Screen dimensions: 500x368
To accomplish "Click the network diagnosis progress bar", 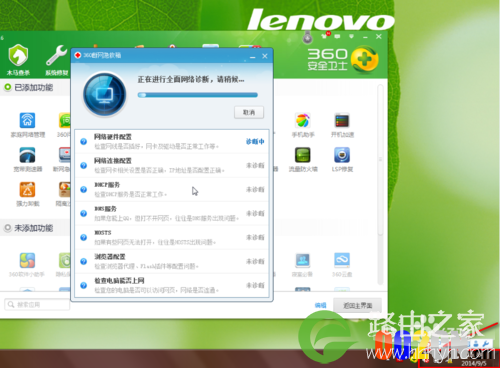I will point(198,95).
